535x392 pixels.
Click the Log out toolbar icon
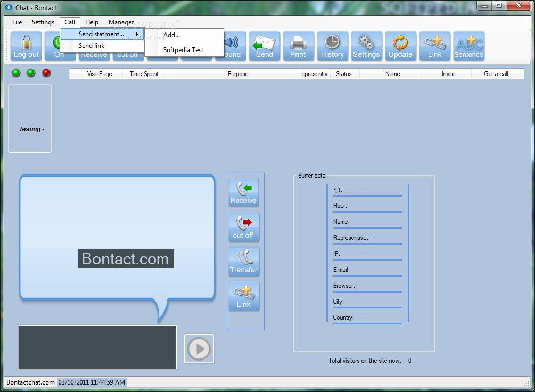(26, 46)
